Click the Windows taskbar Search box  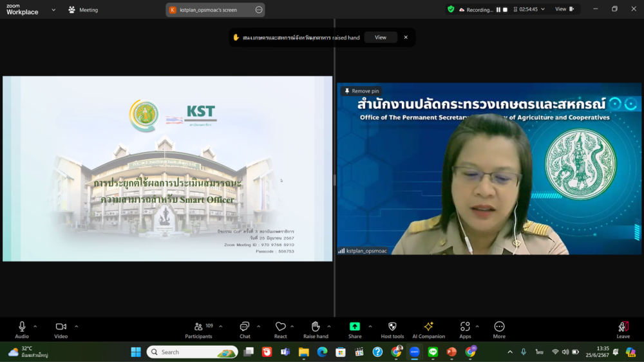tap(192, 352)
